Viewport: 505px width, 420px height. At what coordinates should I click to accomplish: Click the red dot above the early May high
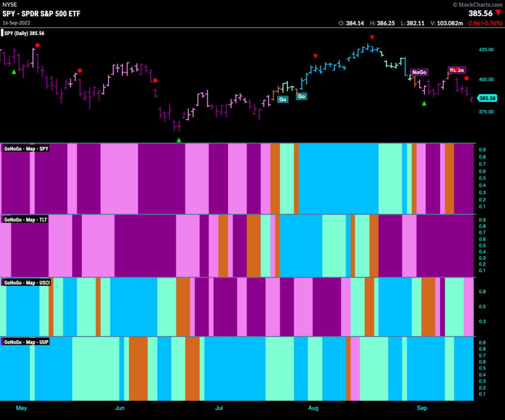(x=37, y=45)
